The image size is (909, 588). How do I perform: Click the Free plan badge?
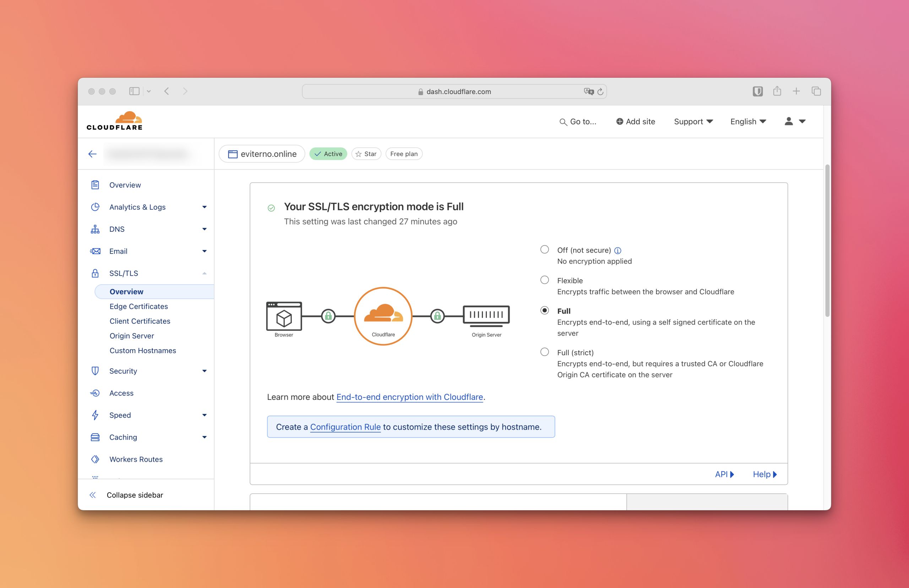(x=404, y=154)
